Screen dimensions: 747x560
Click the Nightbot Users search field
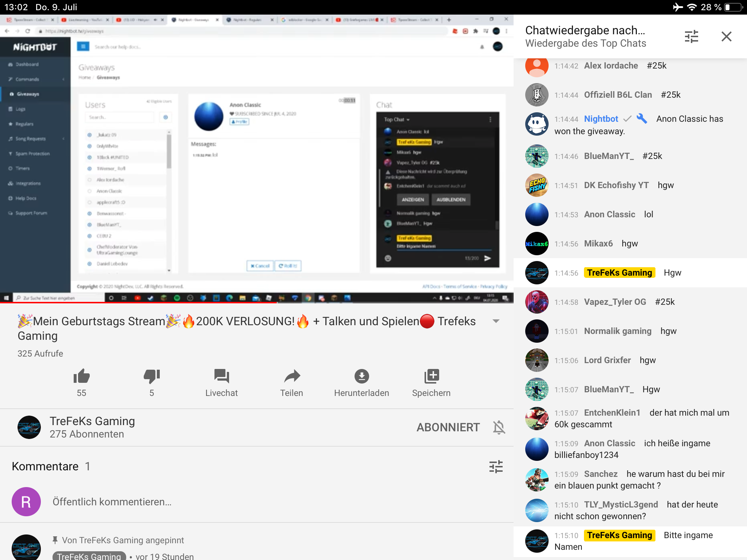(120, 117)
